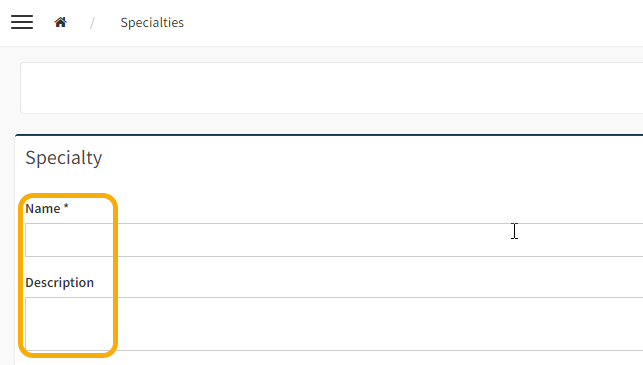Viewport: 643px width, 365px height.
Task: Click the Specialty form heading
Action: (x=64, y=158)
